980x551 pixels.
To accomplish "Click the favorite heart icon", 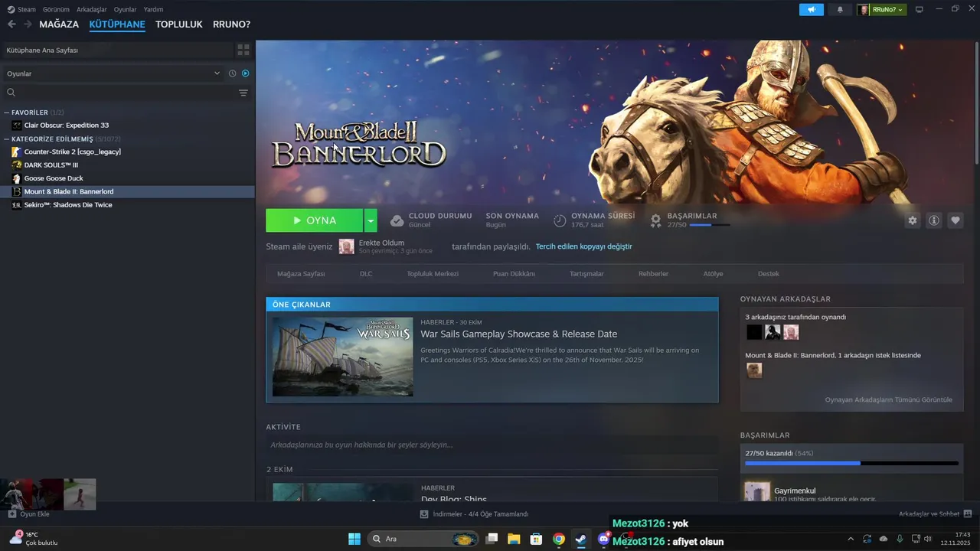I will click(955, 220).
